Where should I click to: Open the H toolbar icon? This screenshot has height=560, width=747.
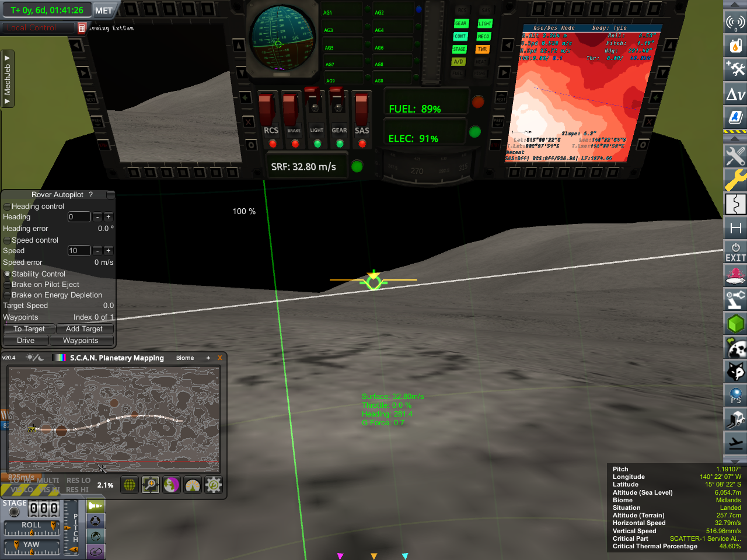point(735,228)
